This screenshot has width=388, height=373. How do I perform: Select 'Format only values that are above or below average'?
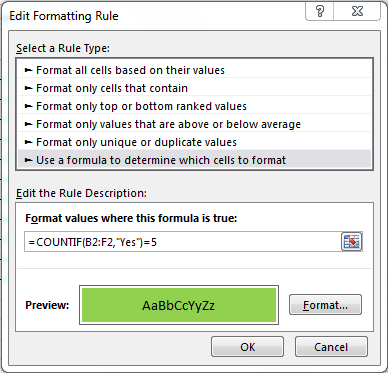(x=194, y=124)
